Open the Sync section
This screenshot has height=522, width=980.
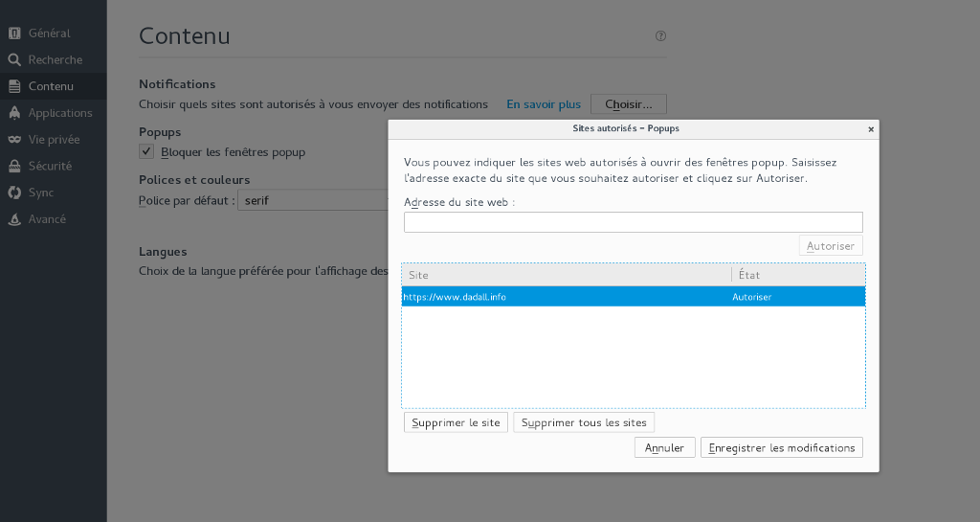pos(40,193)
